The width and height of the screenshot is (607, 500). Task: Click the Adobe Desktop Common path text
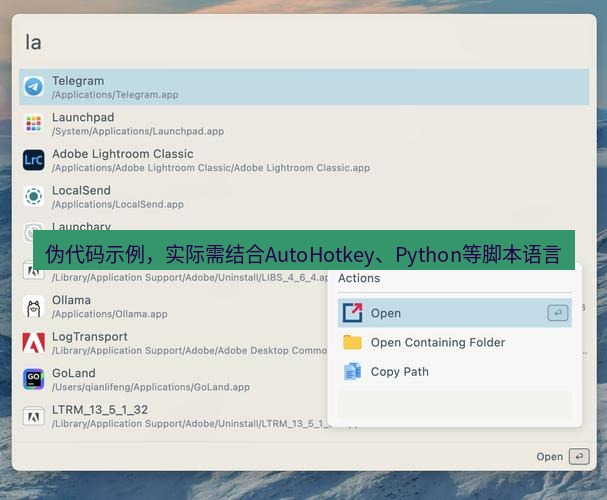click(x=190, y=351)
